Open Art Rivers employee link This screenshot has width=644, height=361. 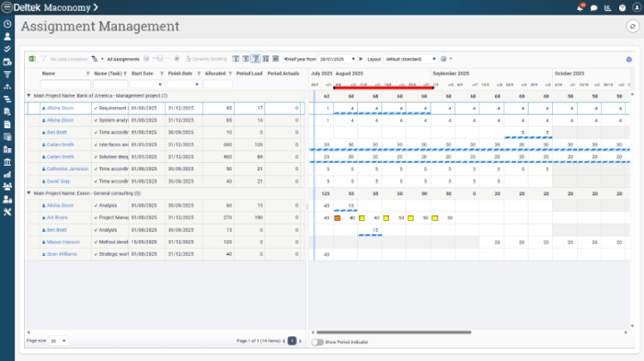(57, 217)
